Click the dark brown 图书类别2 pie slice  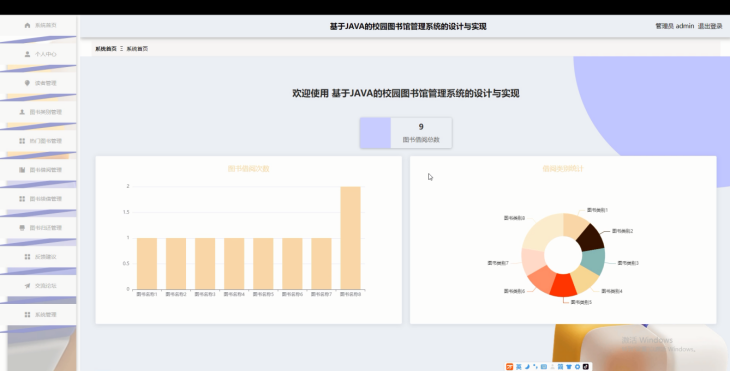point(591,237)
